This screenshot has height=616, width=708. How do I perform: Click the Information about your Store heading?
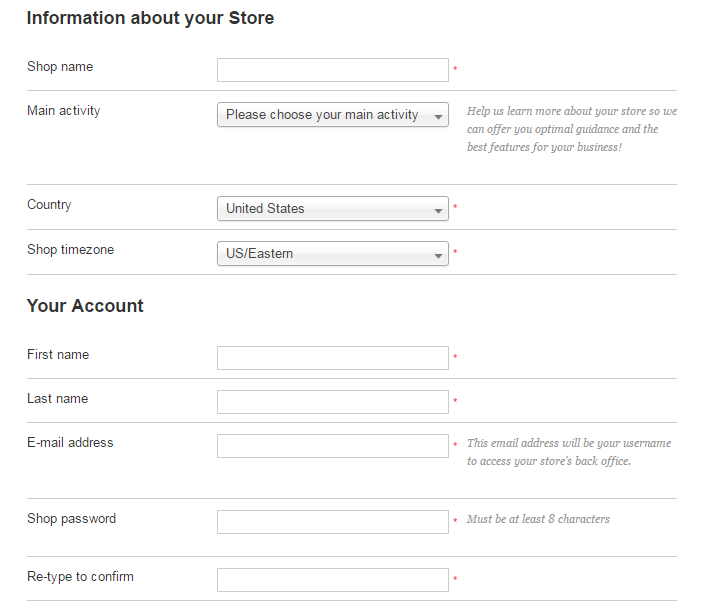click(x=150, y=18)
